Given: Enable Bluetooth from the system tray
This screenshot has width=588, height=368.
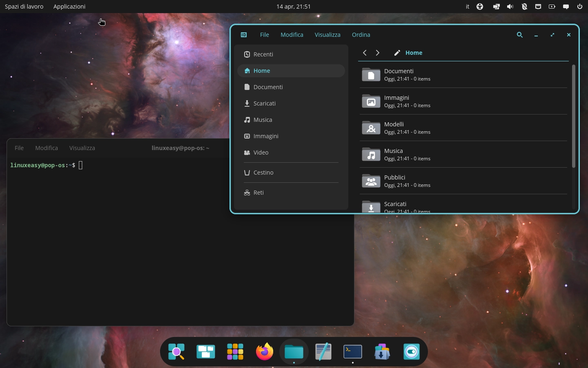Looking at the screenshot, I should click(524, 7).
